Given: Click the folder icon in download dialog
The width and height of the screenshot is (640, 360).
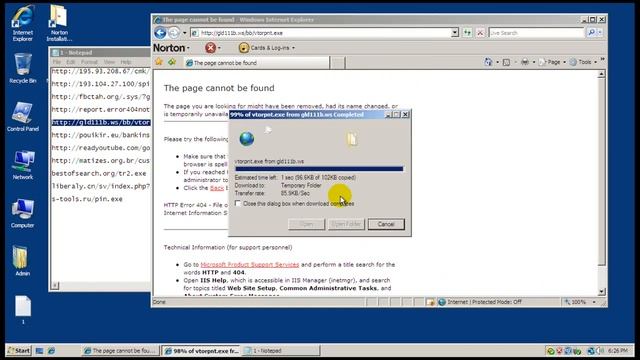Looking at the screenshot, I should click(x=352, y=139).
